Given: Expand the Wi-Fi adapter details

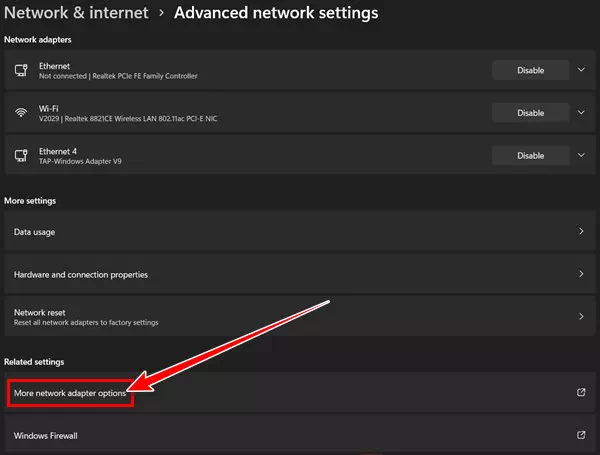Looking at the screenshot, I should pos(582,113).
